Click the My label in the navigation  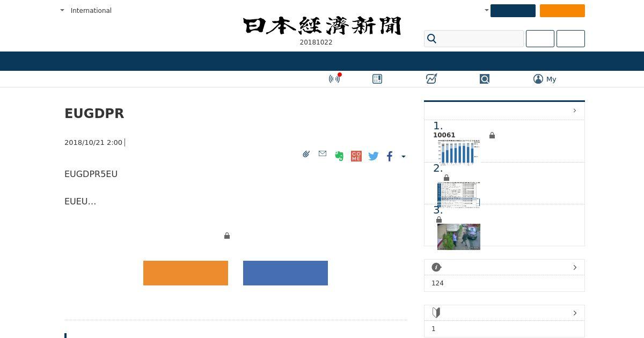click(x=551, y=79)
